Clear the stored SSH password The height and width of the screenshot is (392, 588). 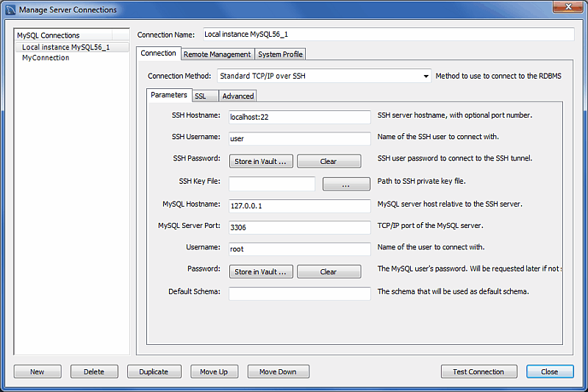pos(329,161)
